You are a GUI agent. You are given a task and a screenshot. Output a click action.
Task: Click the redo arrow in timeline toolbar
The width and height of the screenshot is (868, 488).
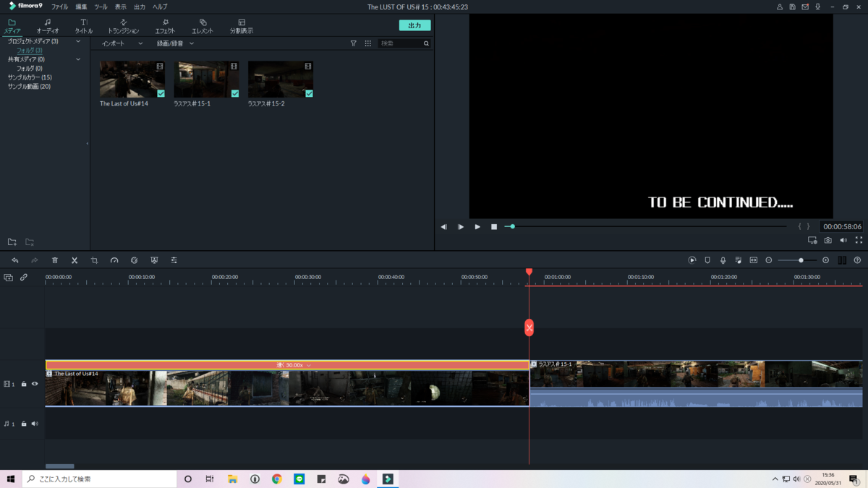[35, 260]
